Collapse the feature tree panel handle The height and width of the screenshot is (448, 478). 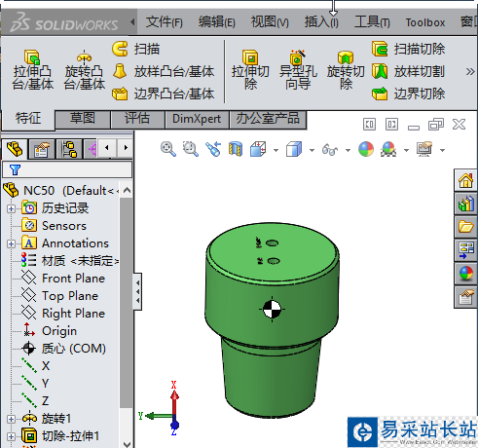(x=137, y=291)
